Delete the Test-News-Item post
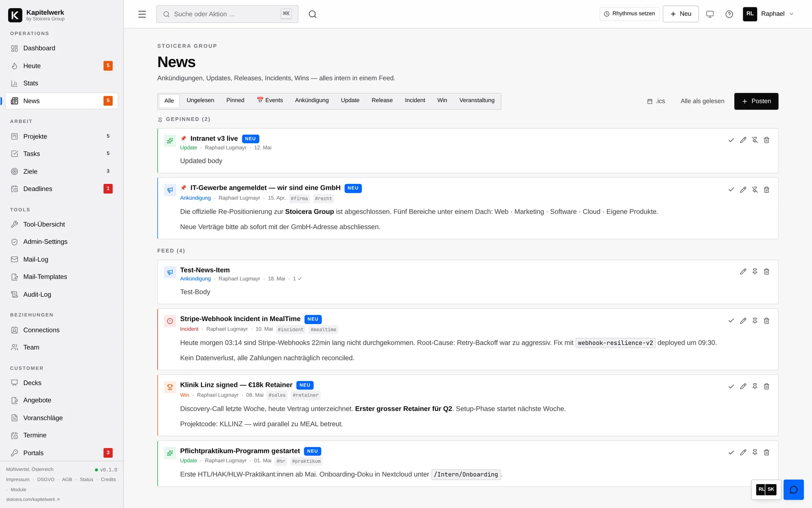Screen dimensions: 812x508 point(767,272)
